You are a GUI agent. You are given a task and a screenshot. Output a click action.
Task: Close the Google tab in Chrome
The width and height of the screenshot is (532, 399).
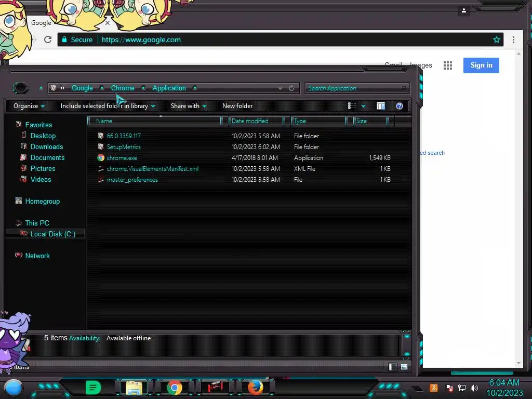107,23
